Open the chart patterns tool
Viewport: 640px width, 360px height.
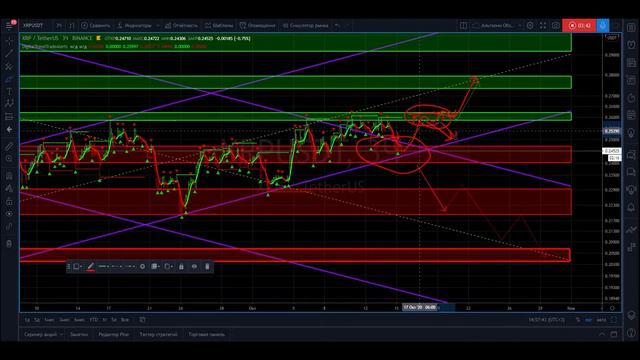coord(9,104)
